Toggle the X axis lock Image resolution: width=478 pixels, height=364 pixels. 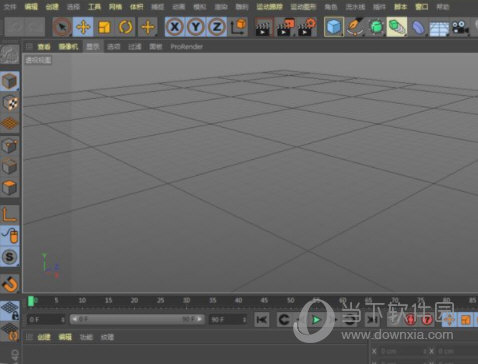(x=175, y=27)
